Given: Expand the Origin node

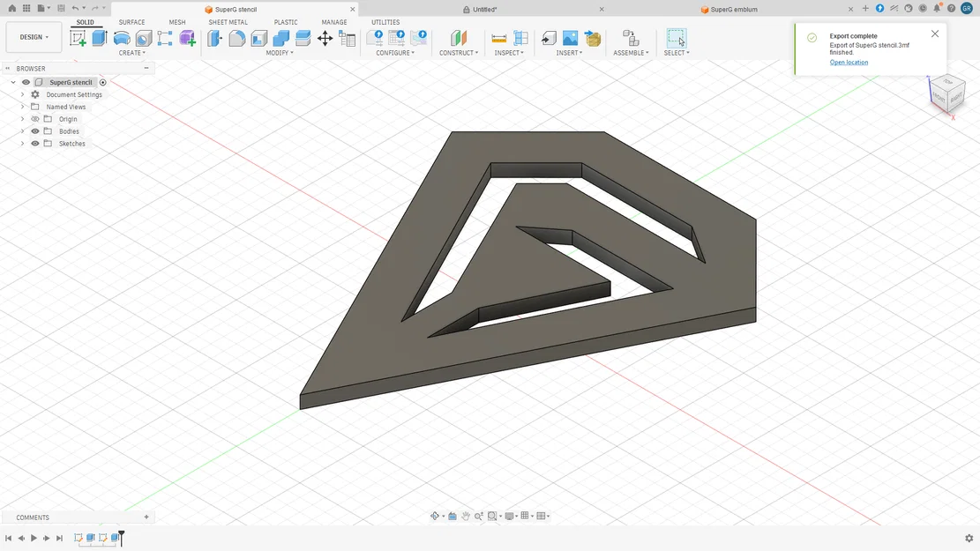Looking at the screenshot, I should click(x=23, y=119).
